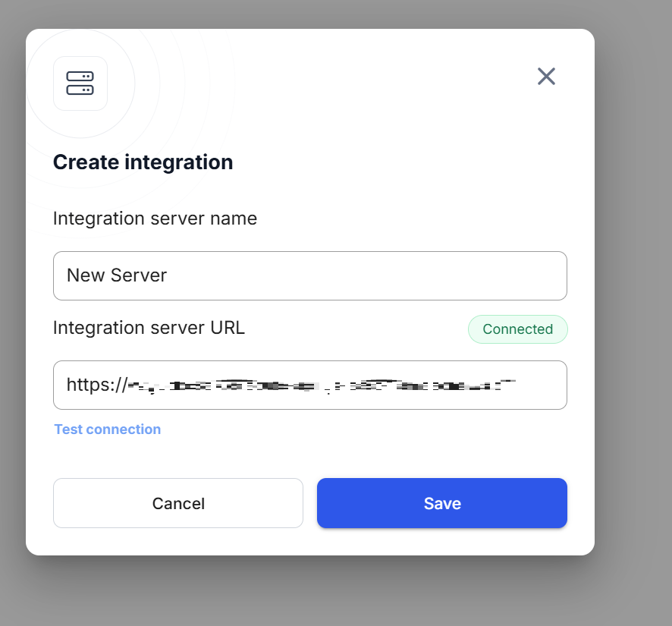Click the Create integration heading
The image size is (672, 626).
click(143, 162)
